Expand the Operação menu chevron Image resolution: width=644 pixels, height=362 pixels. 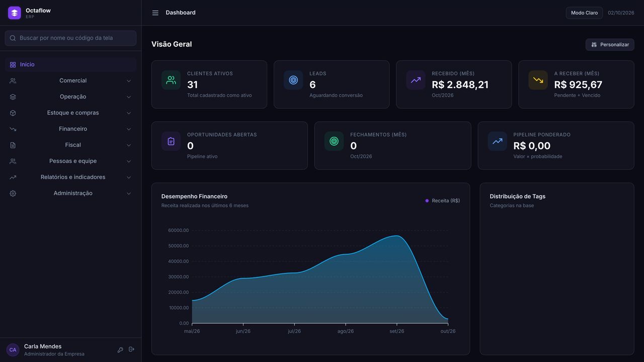pos(129,97)
